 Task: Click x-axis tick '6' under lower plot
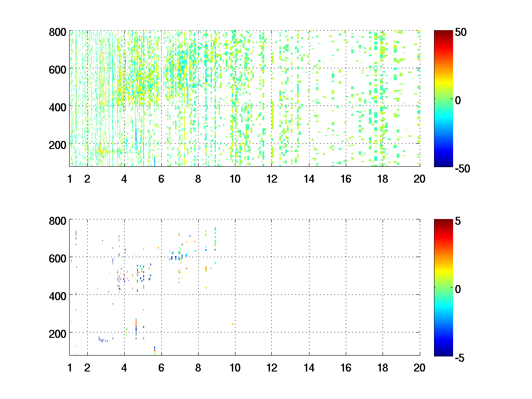161,368
